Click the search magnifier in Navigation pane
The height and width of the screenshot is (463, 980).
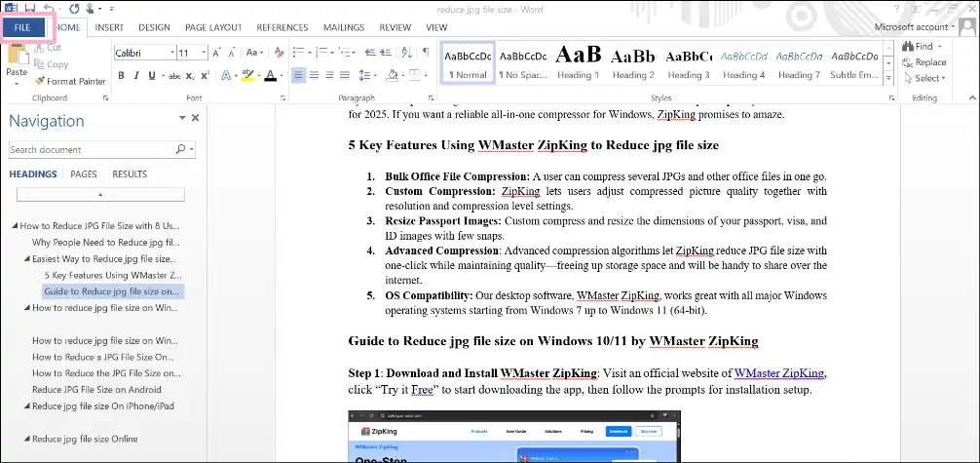point(180,149)
